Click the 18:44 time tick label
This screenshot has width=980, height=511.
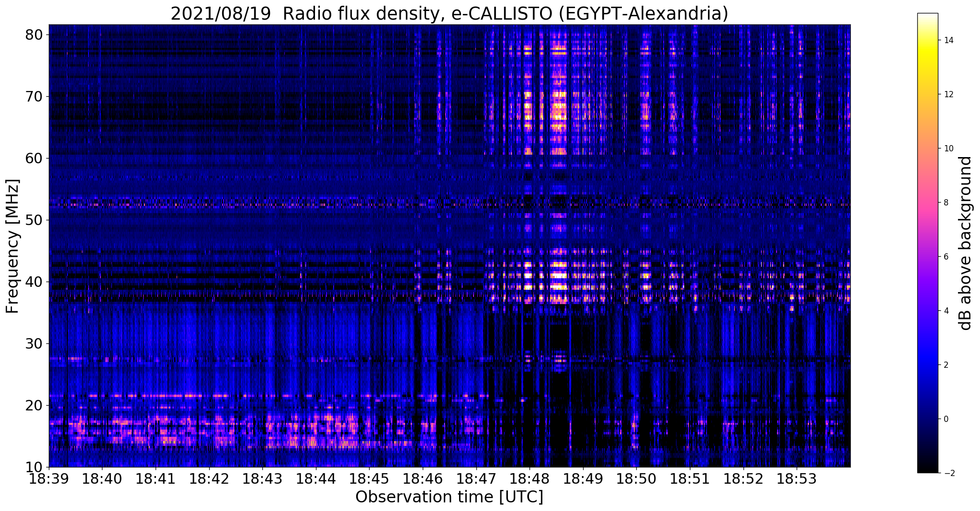point(316,478)
